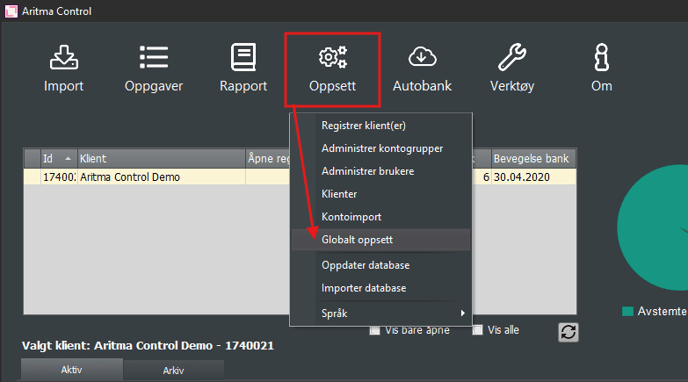Choose Importer database menu entry

pyautogui.click(x=381, y=288)
